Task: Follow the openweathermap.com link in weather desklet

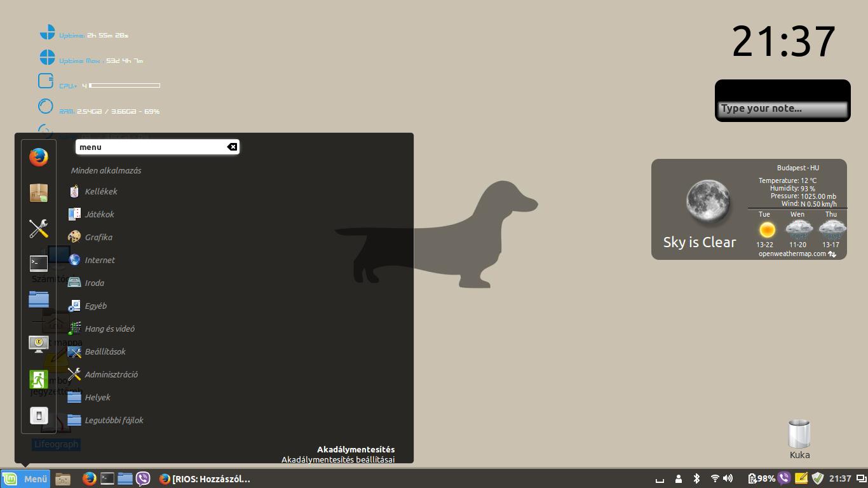Action: 792,254
